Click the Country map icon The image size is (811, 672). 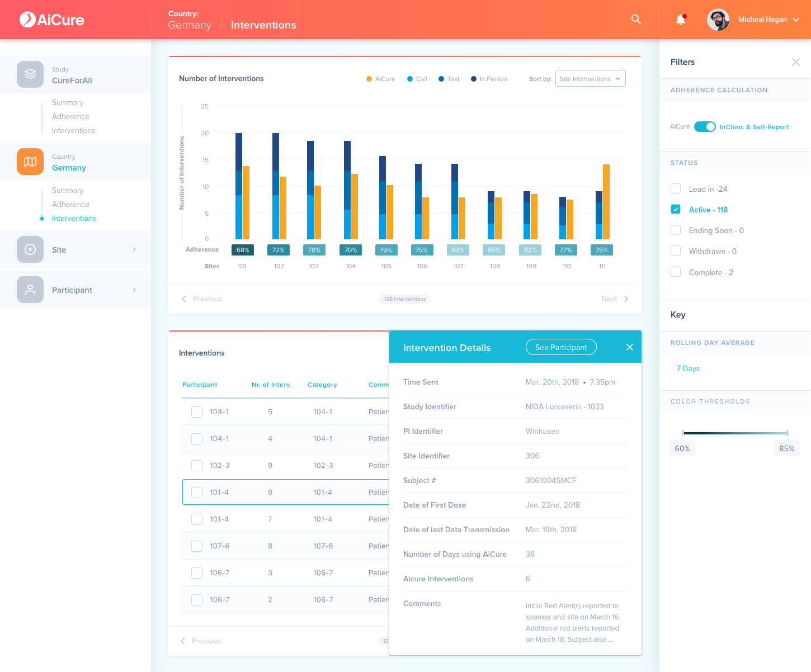(x=30, y=162)
